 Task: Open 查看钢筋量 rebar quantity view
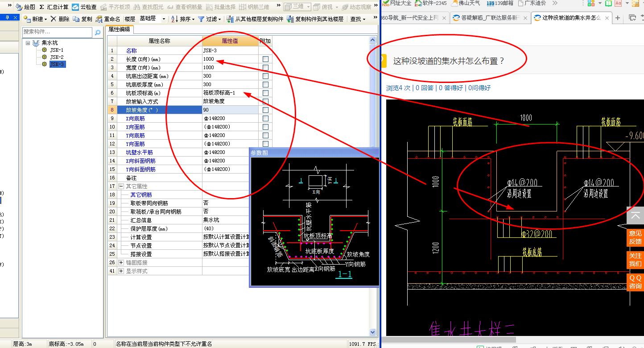pos(185,7)
